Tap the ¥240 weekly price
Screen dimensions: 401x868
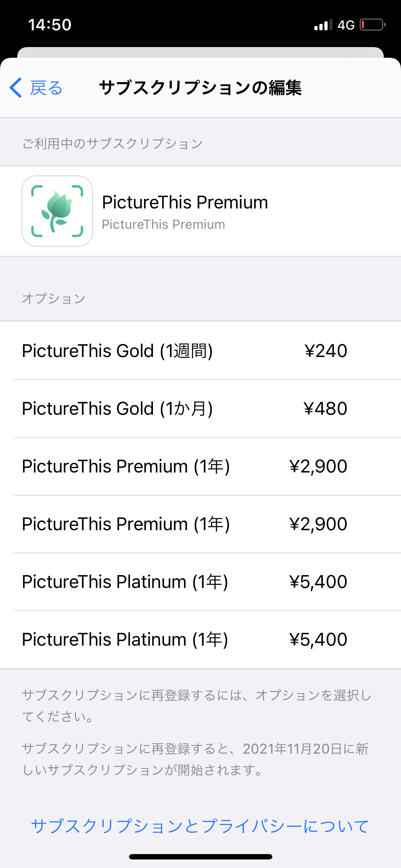(x=326, y=351)
